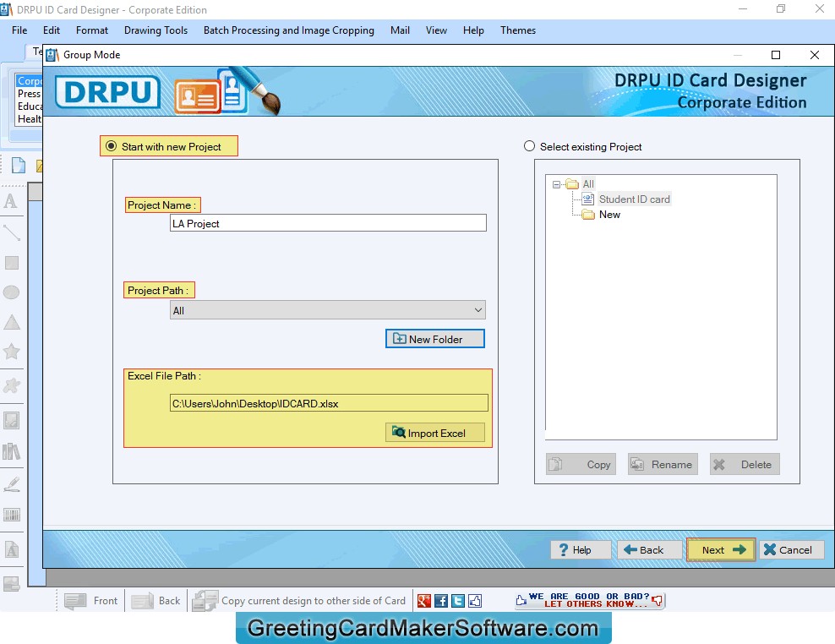Open the Drawing Tools menu
This screenshot has width=835, height=644.
point(156,30)
